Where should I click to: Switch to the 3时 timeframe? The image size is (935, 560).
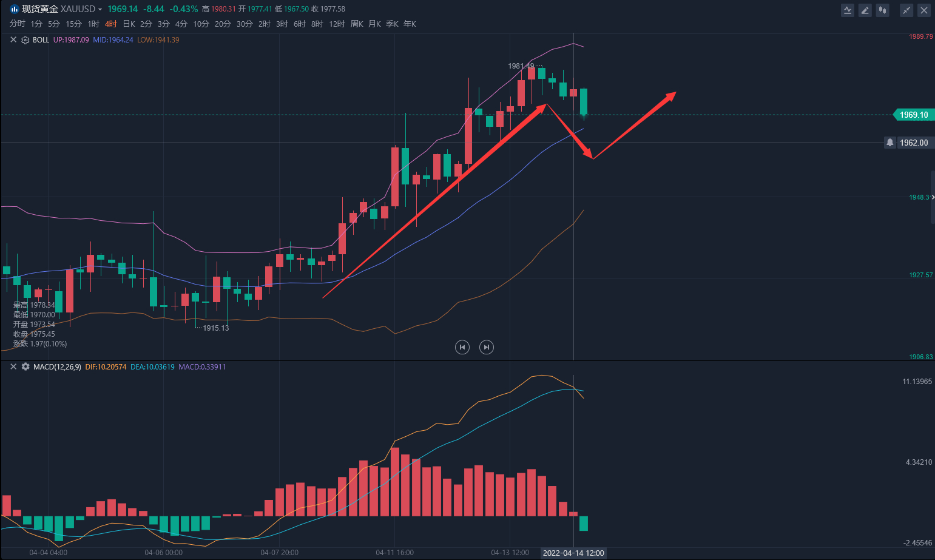[x=282, y=24]
